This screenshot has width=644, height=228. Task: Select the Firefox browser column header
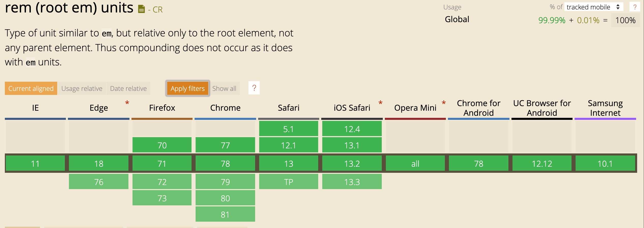point(162,108)
